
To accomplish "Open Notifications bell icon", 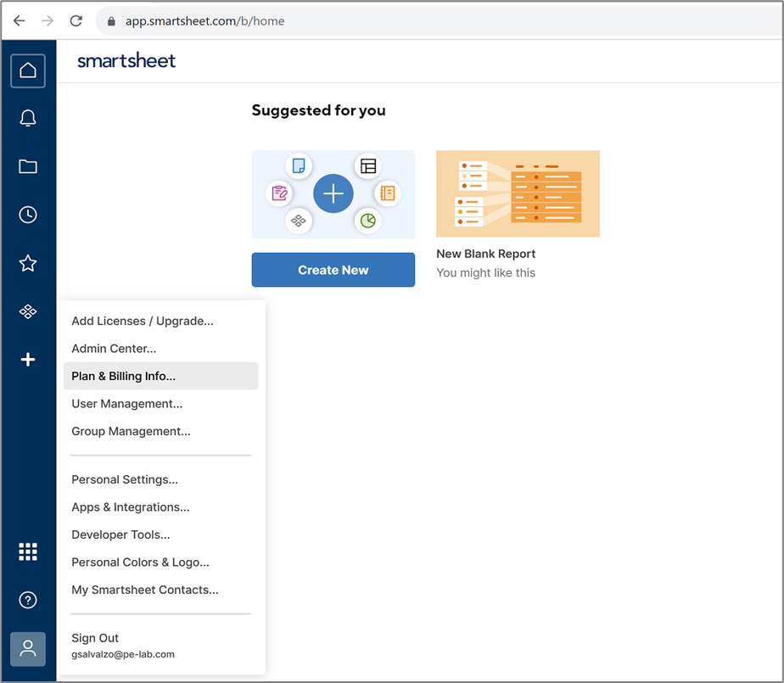I will click(28, 118).
